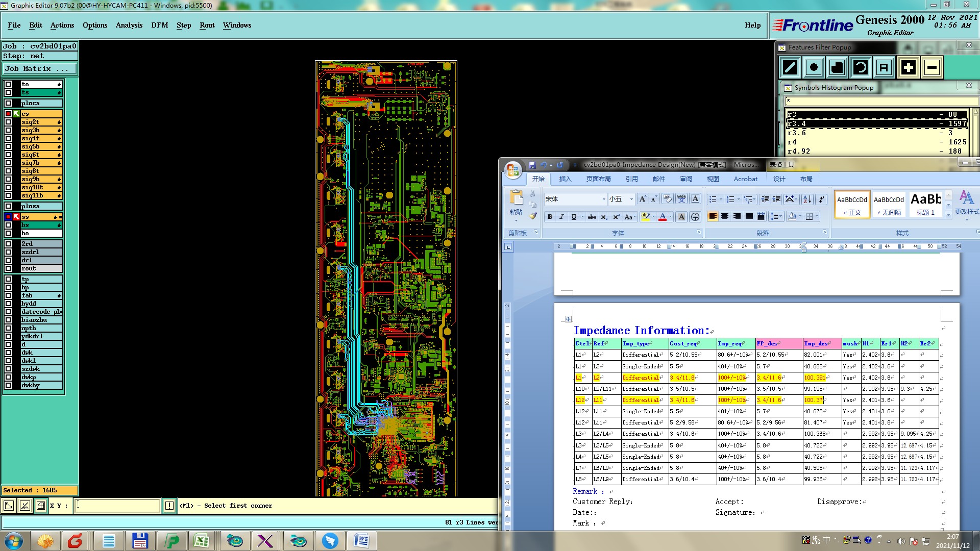
Task: Click the arc feature filter icon
Action: click(x=861, y=67)
